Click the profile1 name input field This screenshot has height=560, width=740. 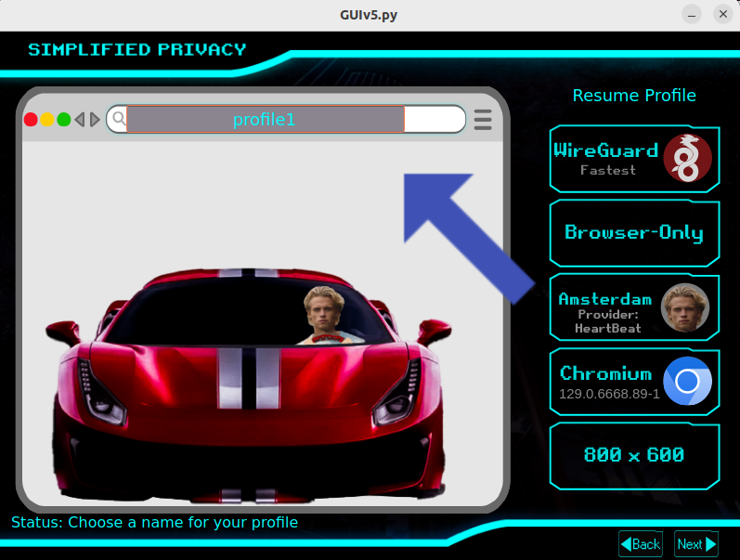(x=266, y=119)
